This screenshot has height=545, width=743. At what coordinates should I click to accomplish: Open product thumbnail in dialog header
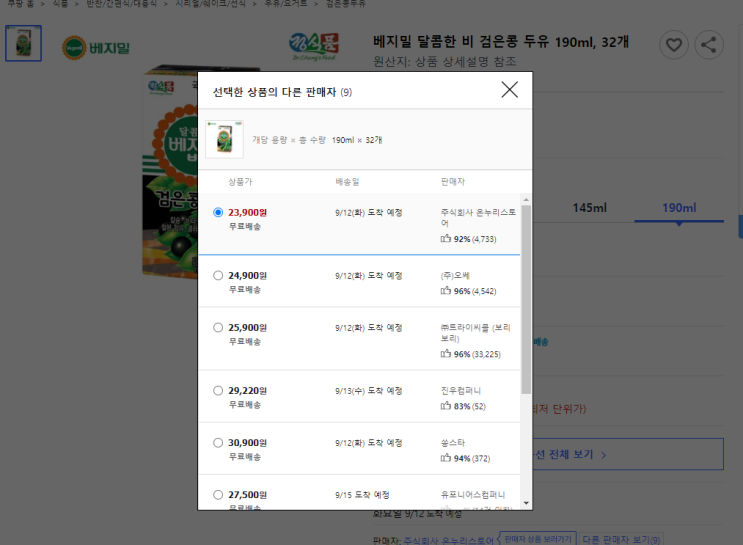coord(225,139)
